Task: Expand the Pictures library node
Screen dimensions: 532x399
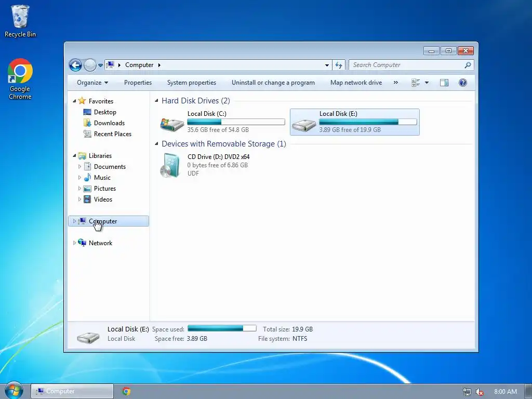Action: (x=79, y=188)
